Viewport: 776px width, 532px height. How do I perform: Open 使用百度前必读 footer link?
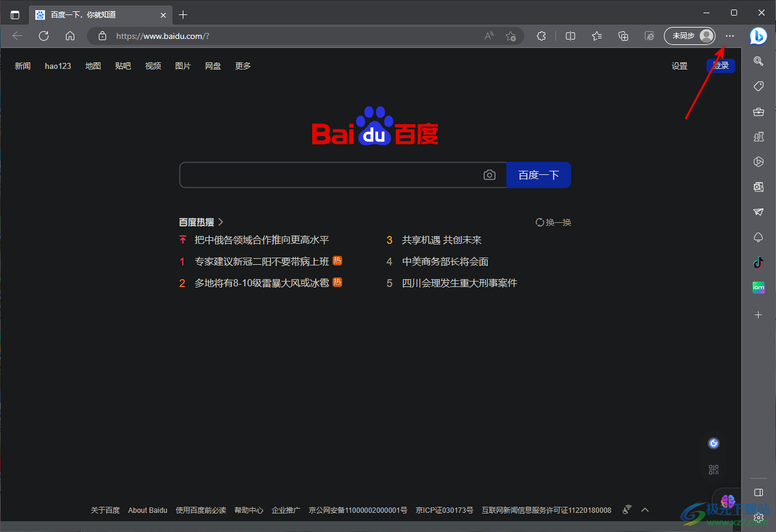pos(201,510)
